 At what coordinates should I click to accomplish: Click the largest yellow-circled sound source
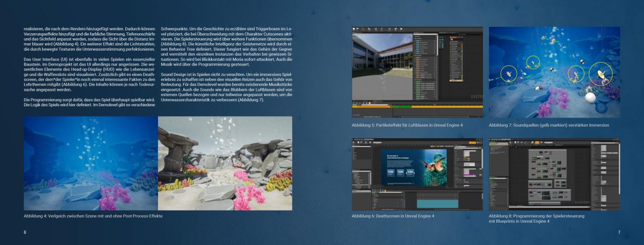pos(601,73)
